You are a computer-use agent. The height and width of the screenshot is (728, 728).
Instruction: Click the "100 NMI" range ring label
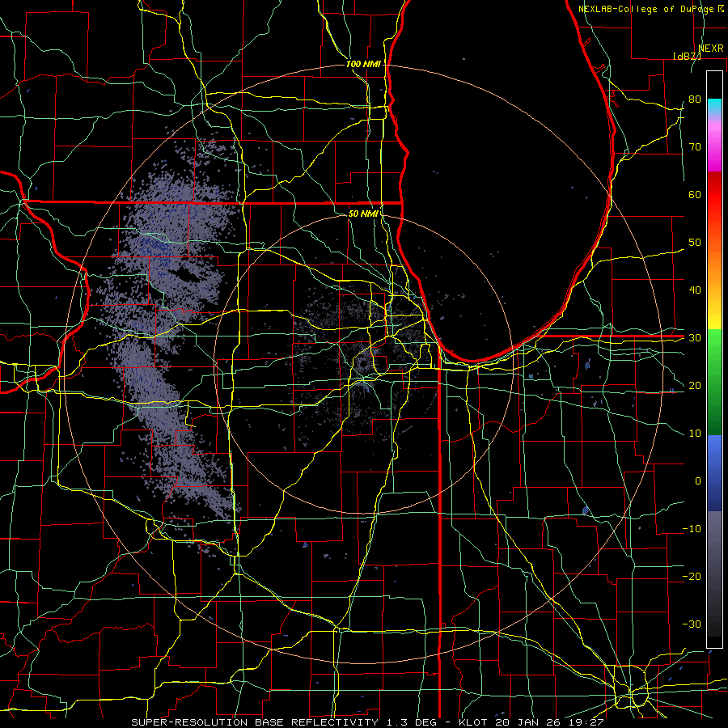[x=363, y=64]
